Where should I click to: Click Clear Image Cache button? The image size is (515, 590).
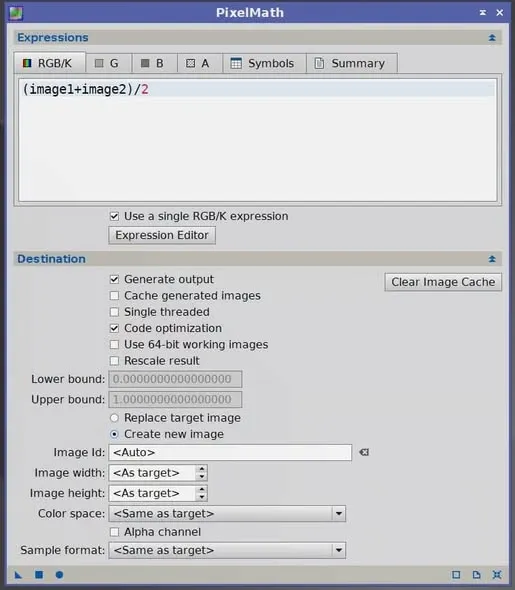click(x=443, y=282)
